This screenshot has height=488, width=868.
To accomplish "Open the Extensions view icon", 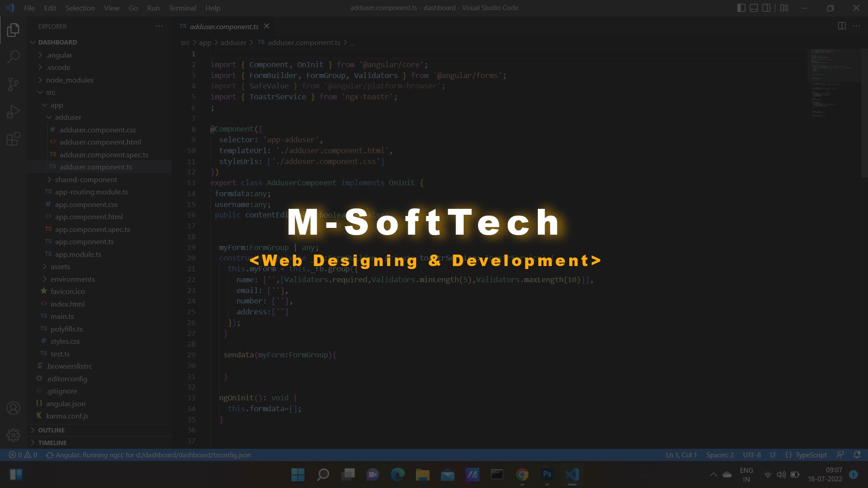I will tap(13, 139).
